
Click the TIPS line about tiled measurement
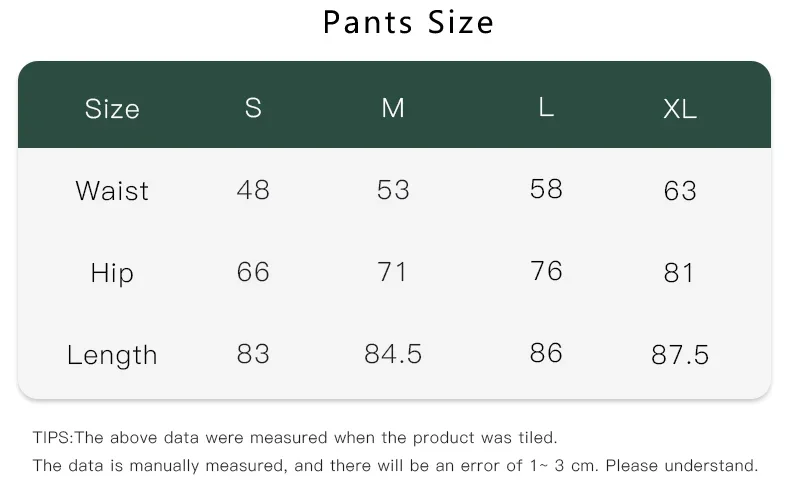[295, 438]
